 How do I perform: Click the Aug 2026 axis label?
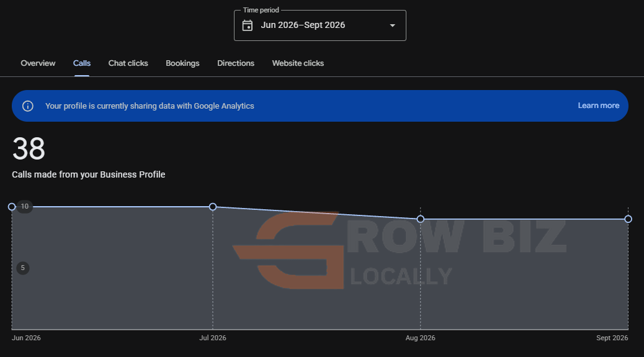[420, 338]
